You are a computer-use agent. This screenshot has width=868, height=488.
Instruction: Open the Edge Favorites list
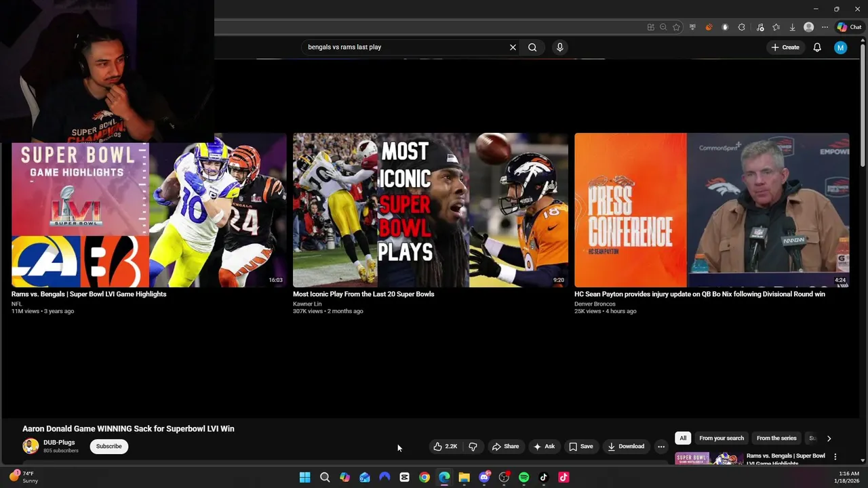(776, 27)
